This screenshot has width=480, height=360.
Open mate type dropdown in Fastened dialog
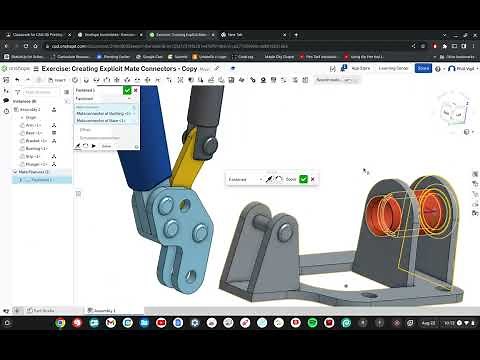pos(103,99)
